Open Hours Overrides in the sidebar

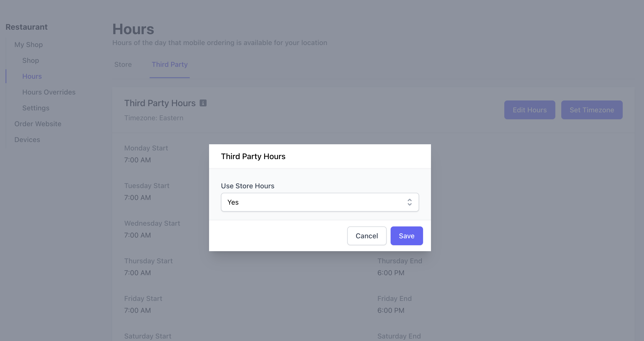pos(49,92)
